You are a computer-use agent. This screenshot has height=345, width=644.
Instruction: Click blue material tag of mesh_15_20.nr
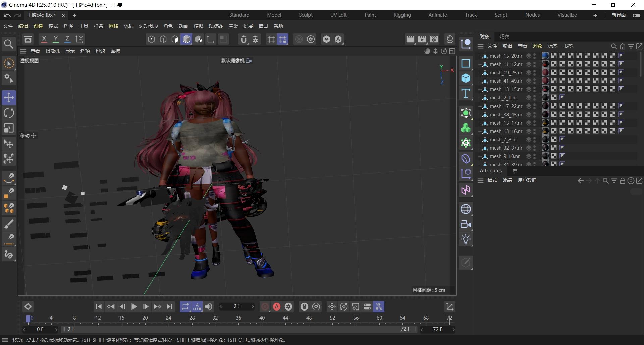pos(545,56)
